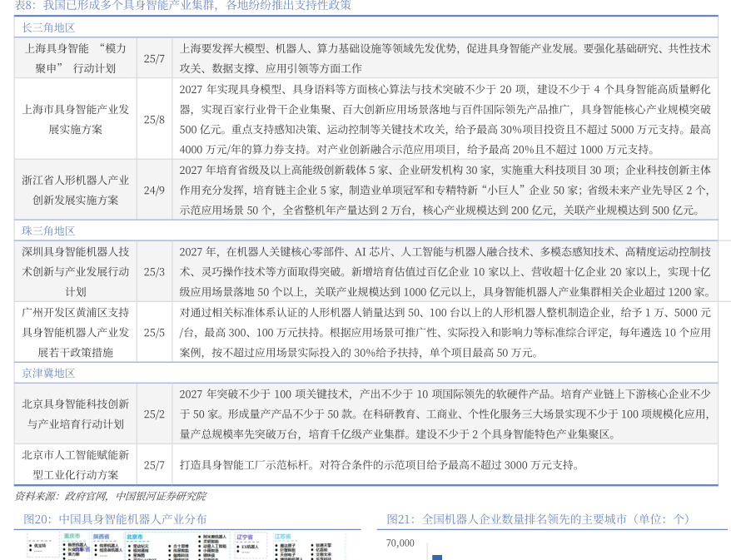Click the Table 8 title text

coord(183,6)
